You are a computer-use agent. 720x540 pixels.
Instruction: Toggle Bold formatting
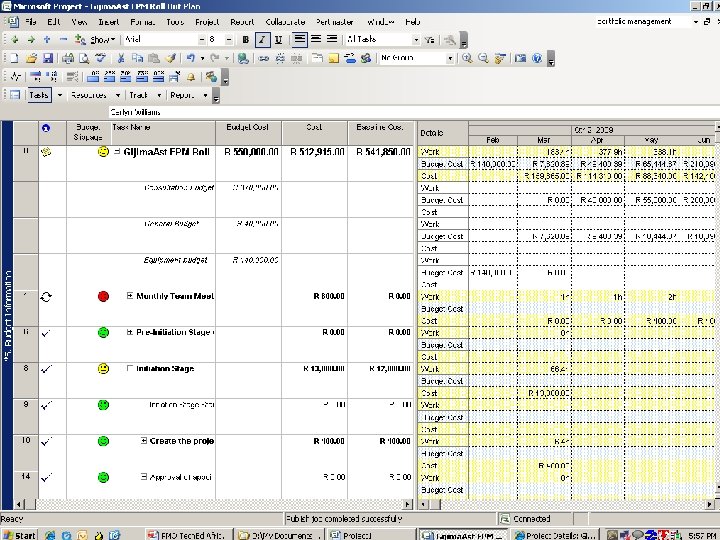[246, 40]
